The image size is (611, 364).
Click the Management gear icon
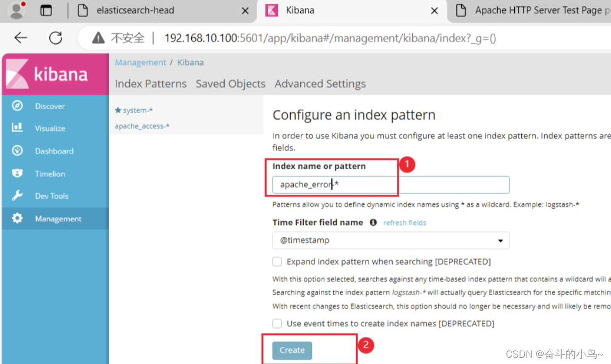coord(17,218)
